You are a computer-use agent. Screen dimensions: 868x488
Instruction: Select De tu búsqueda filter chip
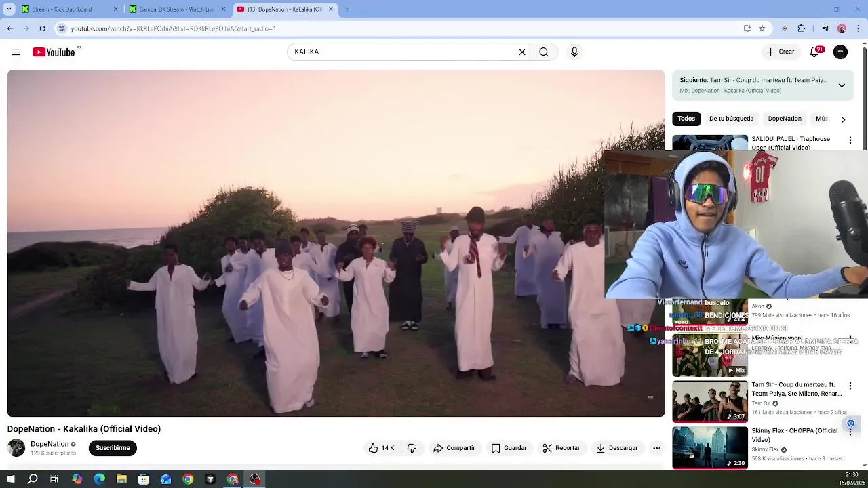click(x=731, y=119)
